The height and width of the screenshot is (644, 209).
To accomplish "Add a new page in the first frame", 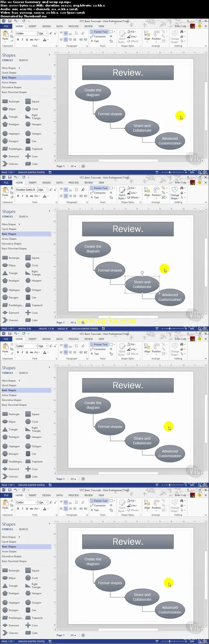I will 83,166.
